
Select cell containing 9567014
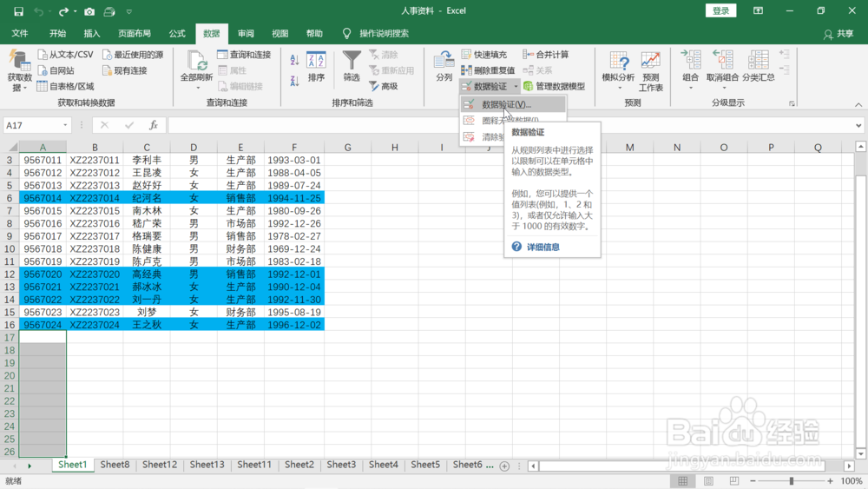point(43,198)
